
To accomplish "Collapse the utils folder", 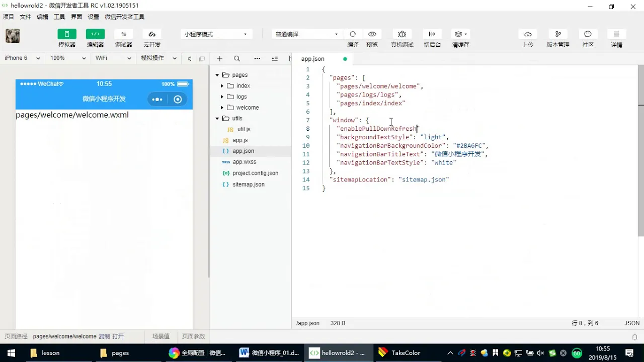I will pyautogui.click(x=217, y=119).
